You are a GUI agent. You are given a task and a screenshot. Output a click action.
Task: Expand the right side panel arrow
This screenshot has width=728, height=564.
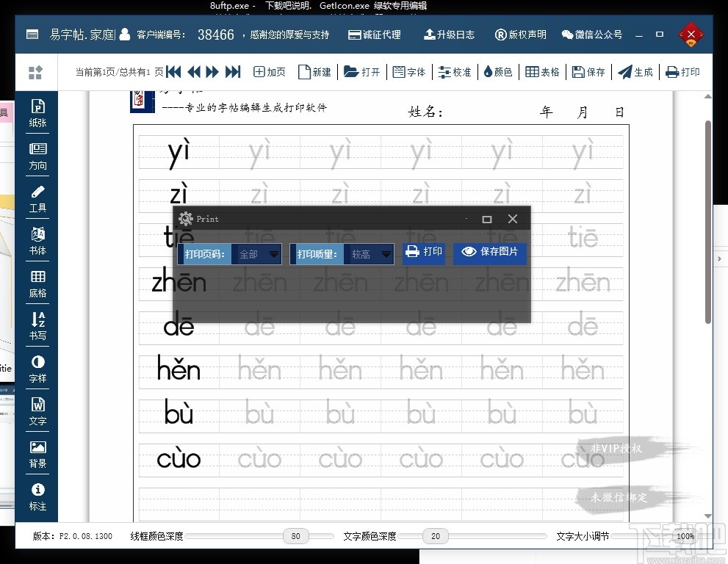click(721, 258)
